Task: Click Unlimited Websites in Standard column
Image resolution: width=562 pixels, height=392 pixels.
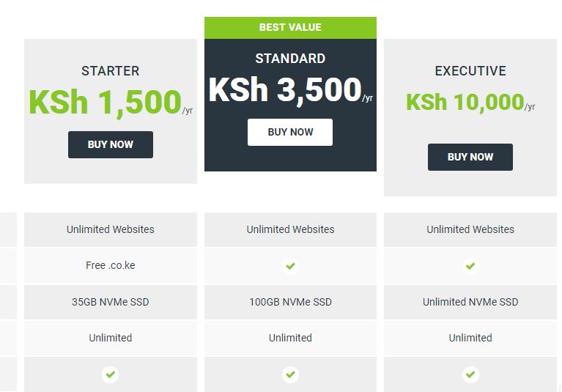Action: 290,229
